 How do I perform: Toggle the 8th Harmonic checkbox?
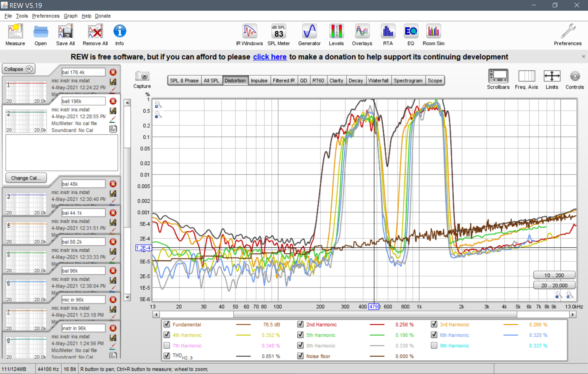(x=300, y=346)
